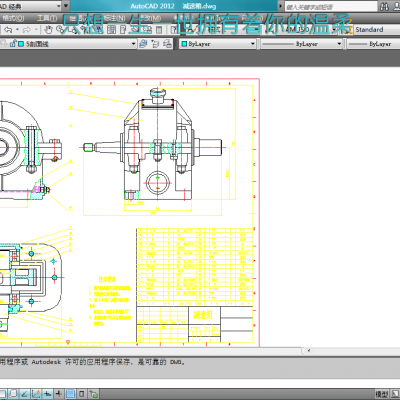Viewport: 400px width, 400px height.
Task: Click the command line text area
Action: [200, 367]
